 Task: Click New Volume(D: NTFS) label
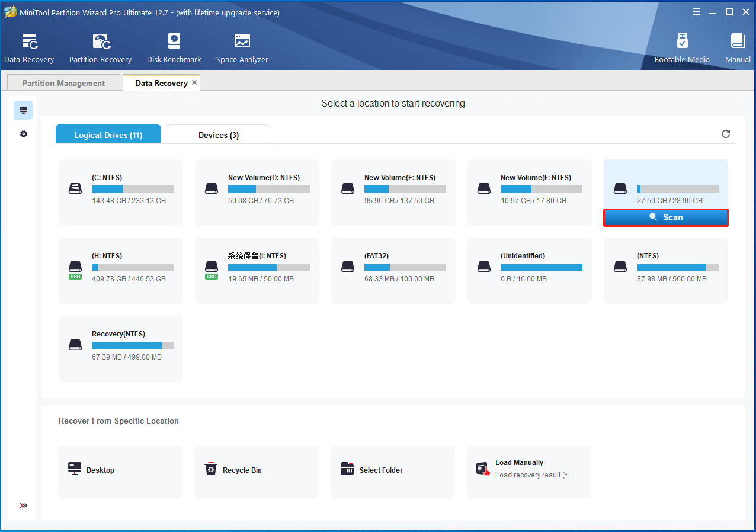[264, 177]
